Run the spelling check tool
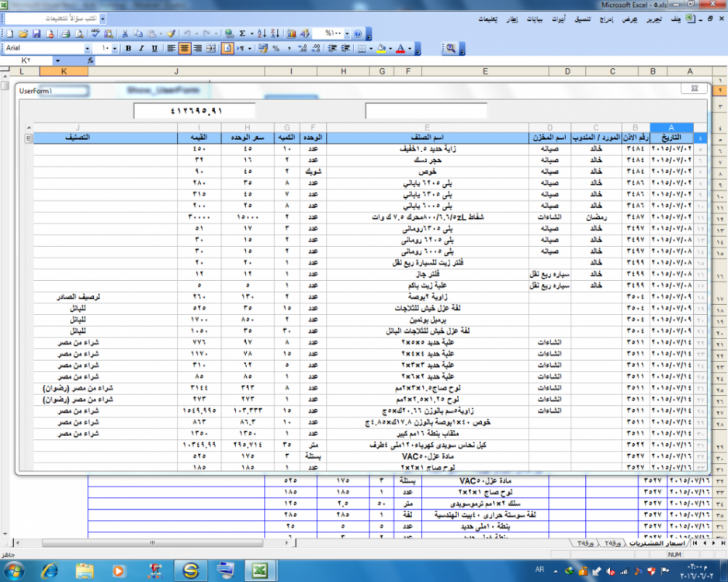Image resolution: width=728 pixels, height=582 pixels. (95, 34)
